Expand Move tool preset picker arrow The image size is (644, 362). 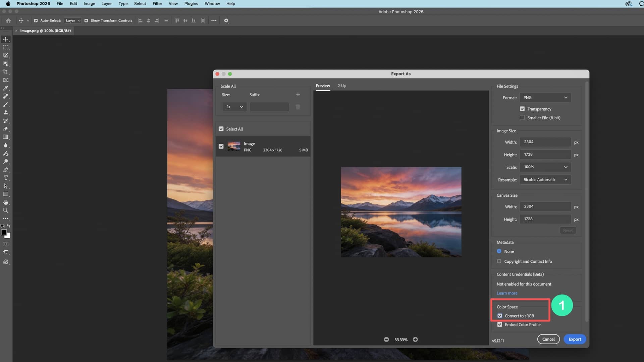point(28,21)
